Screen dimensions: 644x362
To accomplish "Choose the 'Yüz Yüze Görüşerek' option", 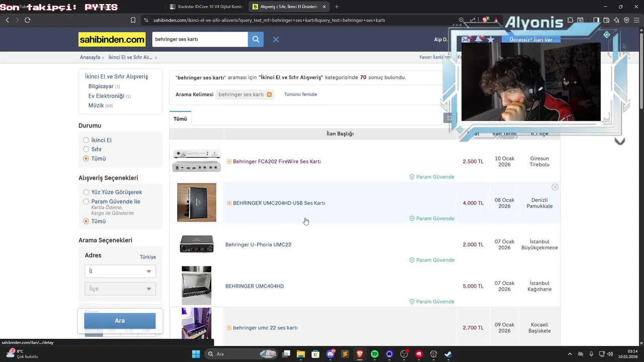I will pos(86,192).
